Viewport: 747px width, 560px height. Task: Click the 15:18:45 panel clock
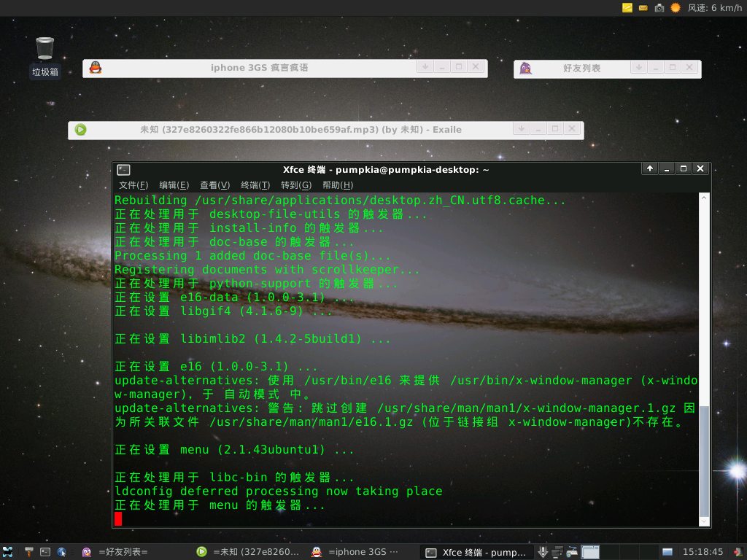(703, 552)
